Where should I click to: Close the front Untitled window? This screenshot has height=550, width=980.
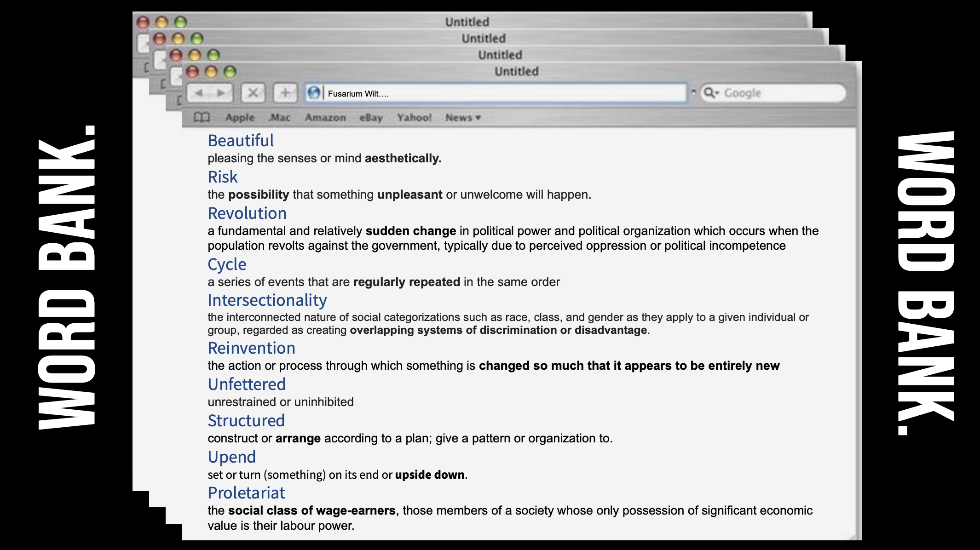192,72
